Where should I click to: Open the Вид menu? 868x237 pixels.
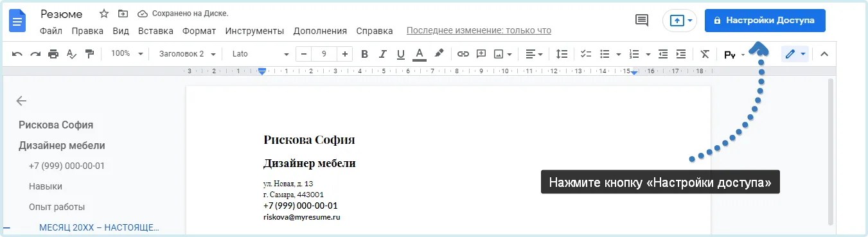[121, 31]
